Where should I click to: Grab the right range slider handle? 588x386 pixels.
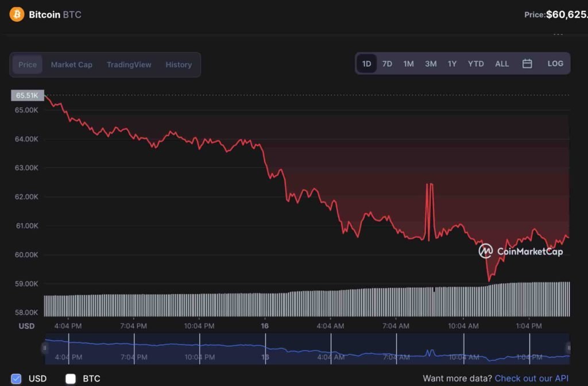point(568,348)
